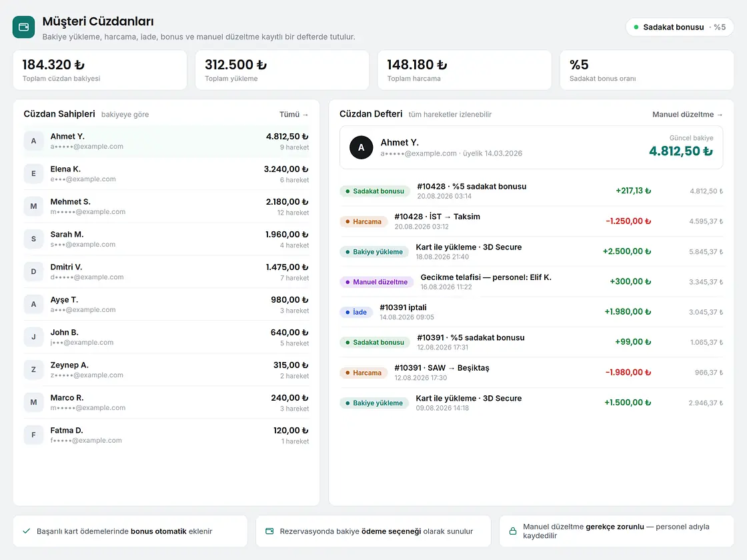Click Sadakat bonusu tag on #10428 bonus row

tap(374, 191)
